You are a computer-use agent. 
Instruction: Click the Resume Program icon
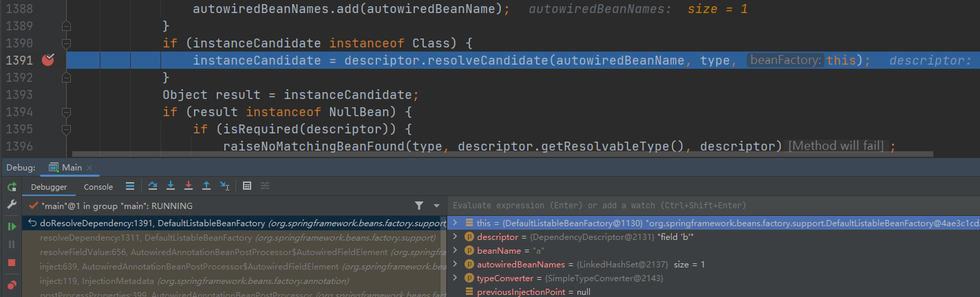pos(12,226)
